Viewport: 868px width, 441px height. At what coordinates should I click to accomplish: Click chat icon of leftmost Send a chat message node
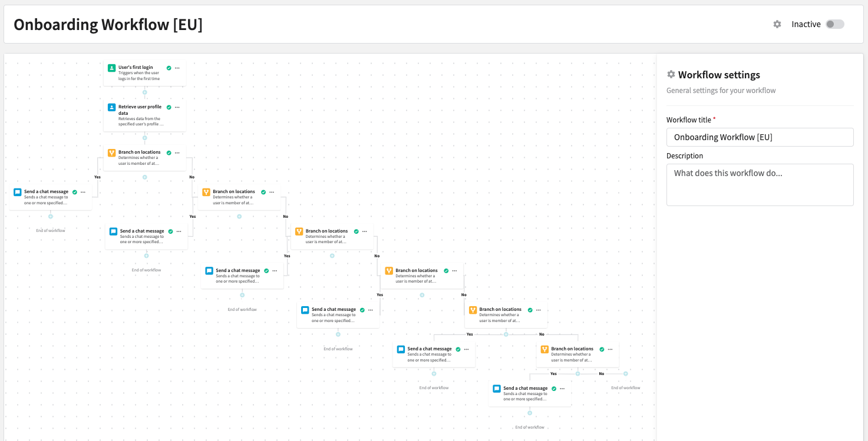click(17, 193)
